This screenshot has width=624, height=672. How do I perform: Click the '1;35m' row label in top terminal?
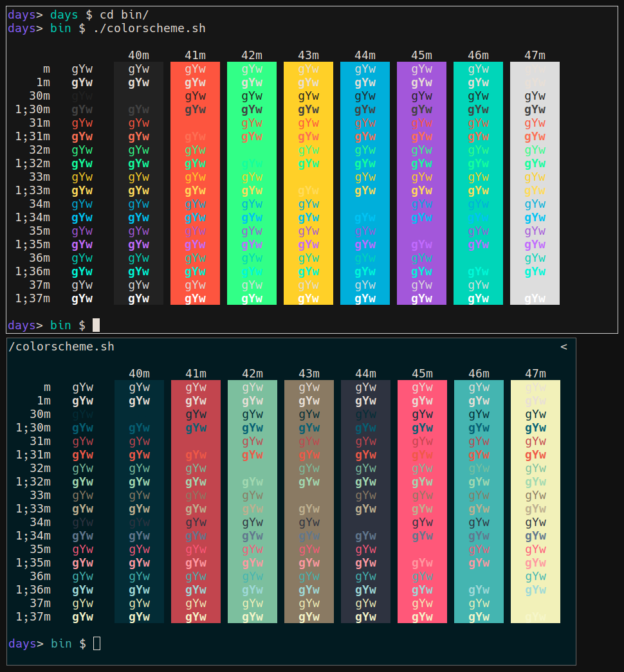click(33, 244)
